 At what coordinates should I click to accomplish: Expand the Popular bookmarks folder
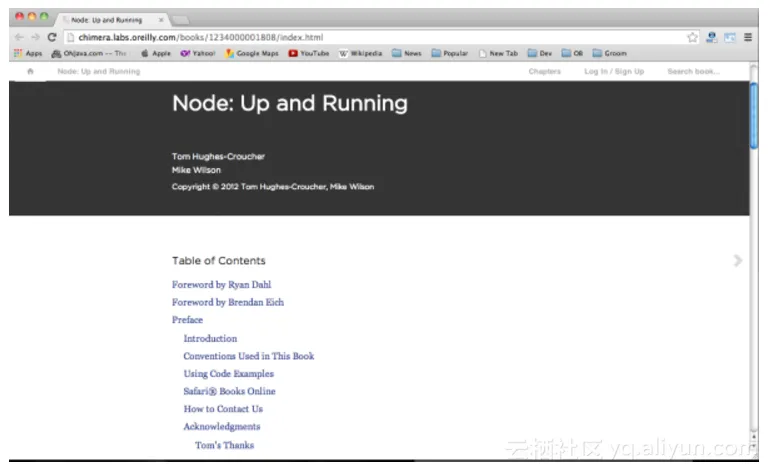click(x=450, y=54)
